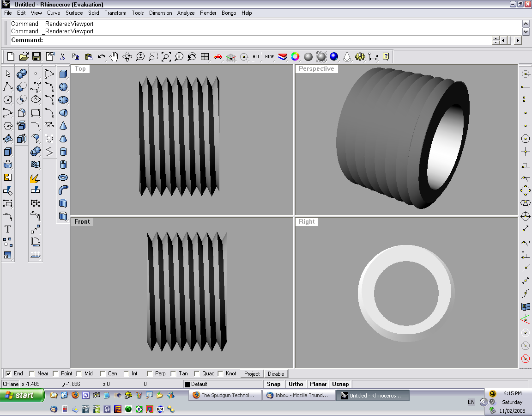Switch to The Spudgun Technol... taskbar button
Image resolution: width=532 pixels, height=416 pixels.
click(225, 395)
